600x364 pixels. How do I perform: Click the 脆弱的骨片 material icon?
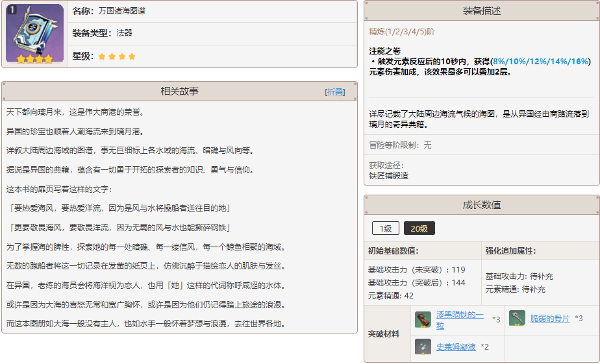517,318
